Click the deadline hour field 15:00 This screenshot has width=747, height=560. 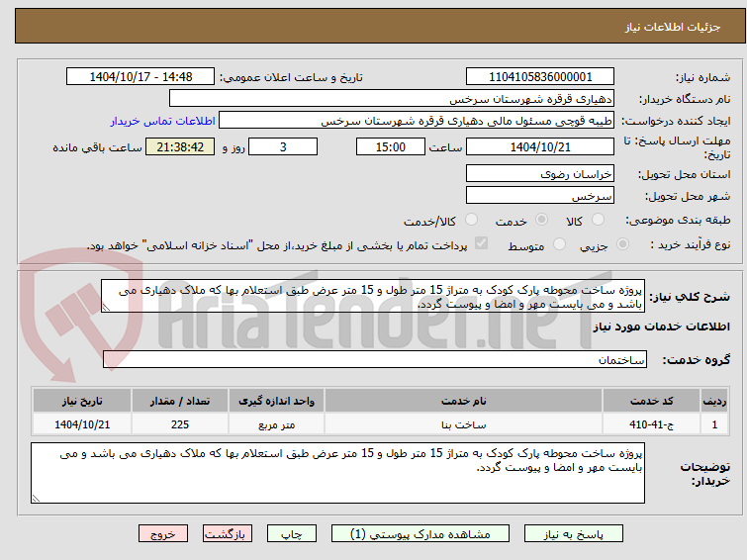(391, 146)
